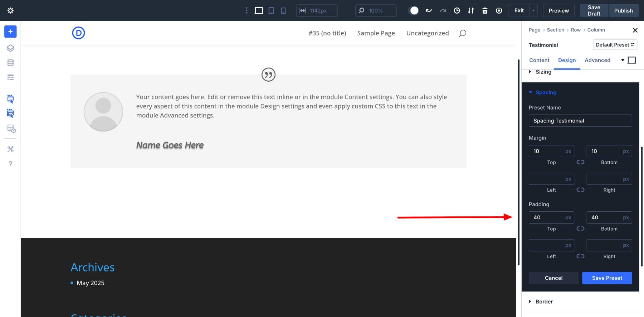Expand the Sizing section

[x=543, y=72]
